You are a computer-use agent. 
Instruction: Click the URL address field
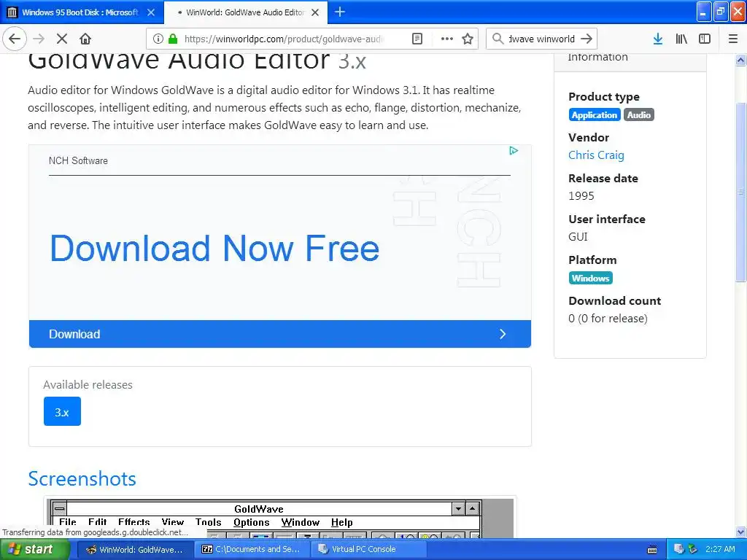tap(284, 39)
